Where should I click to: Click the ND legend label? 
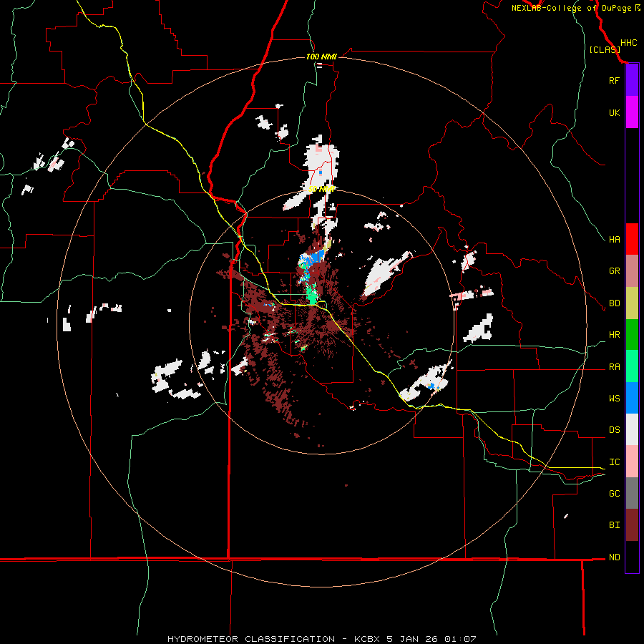coord(614,557)
